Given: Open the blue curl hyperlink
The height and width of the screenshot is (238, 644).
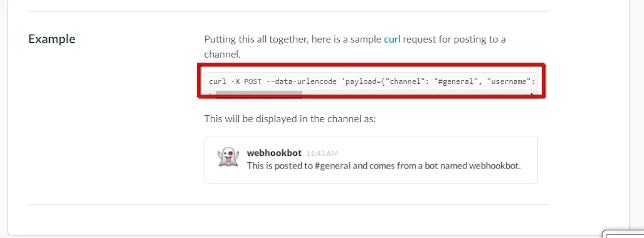Looking at the screenshot, I should [392, 40].
